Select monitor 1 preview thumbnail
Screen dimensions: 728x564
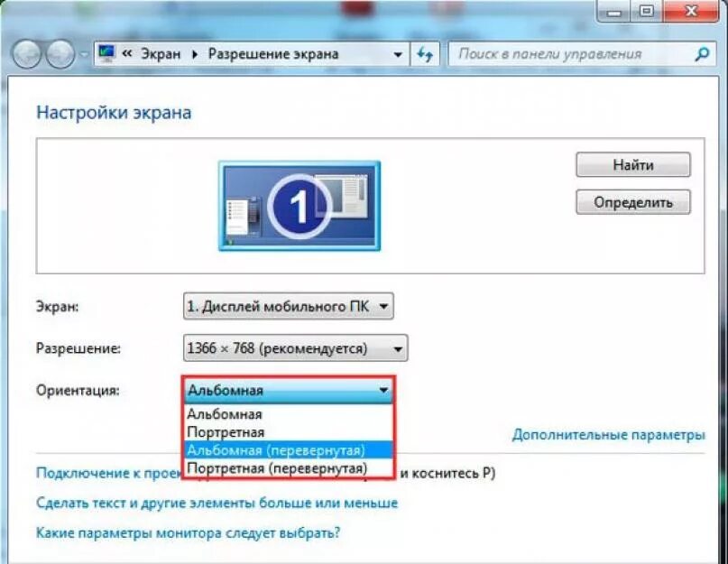[299, 206]
